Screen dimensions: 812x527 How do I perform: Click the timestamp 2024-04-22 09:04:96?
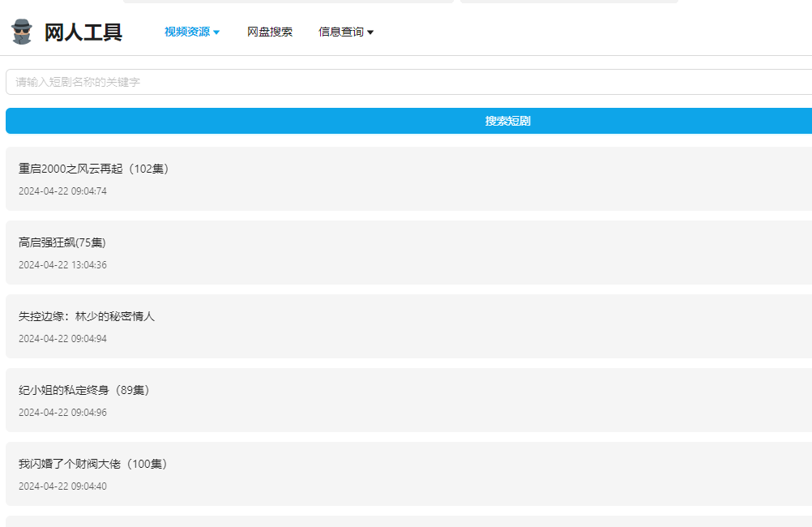pyautogui.click(x=62, y=413)
